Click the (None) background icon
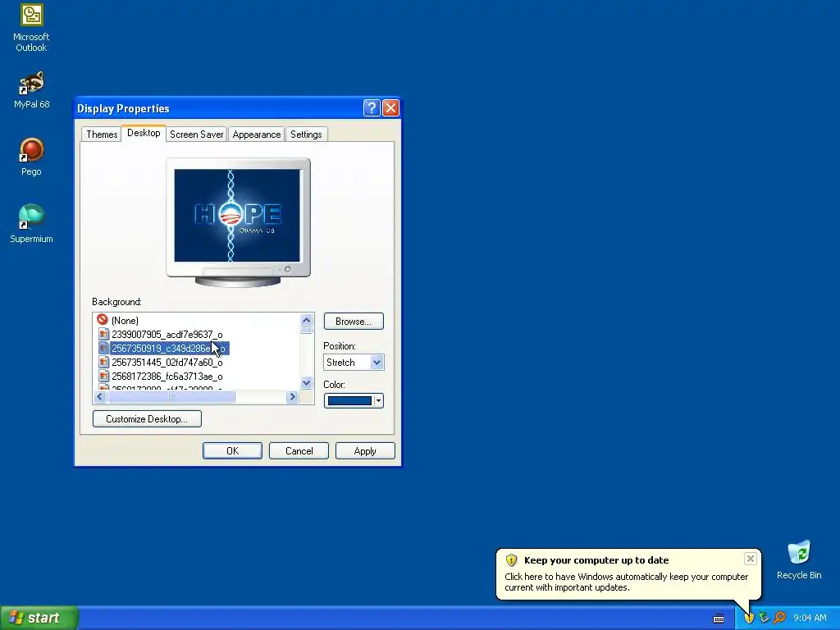 point(103,319)
